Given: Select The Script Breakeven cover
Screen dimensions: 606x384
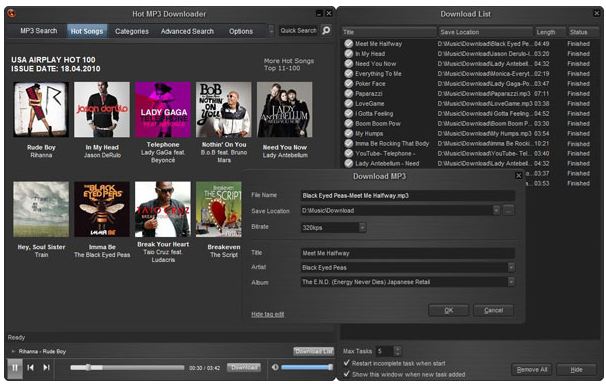Looking at the screenshot, I should [219, 209].
